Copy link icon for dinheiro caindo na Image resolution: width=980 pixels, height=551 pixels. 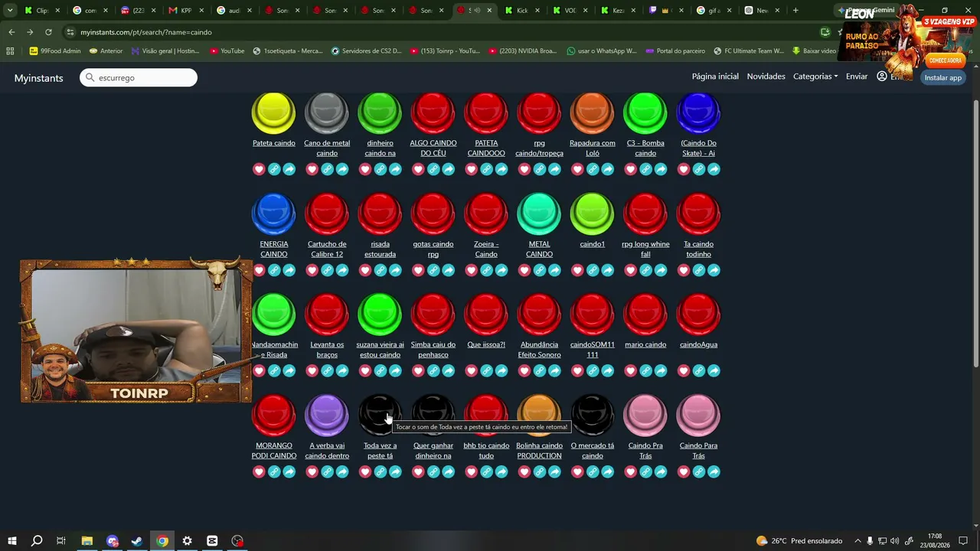tap(381, 169)
